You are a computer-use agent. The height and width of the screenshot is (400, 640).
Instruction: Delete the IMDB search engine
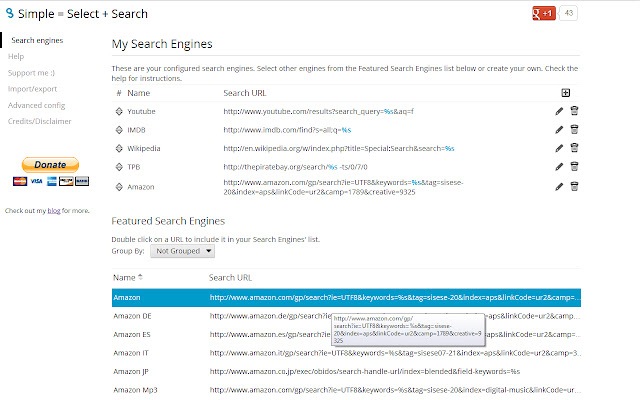[x=575, y=130]
